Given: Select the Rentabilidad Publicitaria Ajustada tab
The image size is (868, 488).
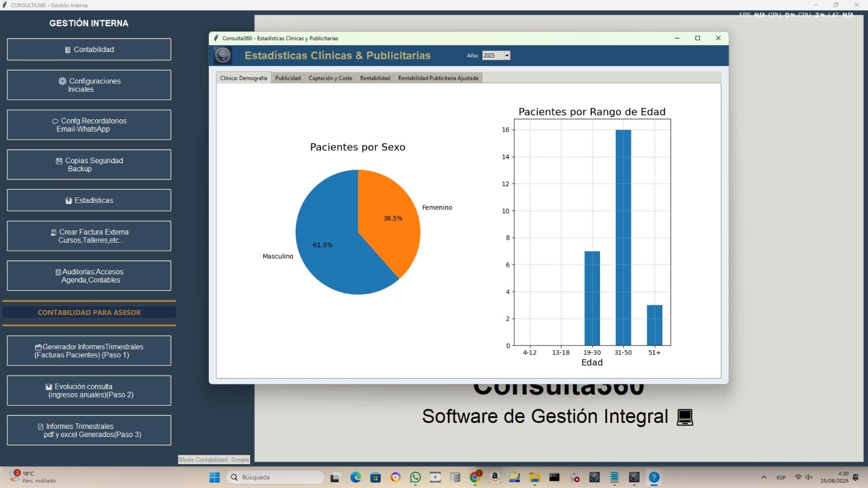Looking at the screenshot, I should pos(438,78).
